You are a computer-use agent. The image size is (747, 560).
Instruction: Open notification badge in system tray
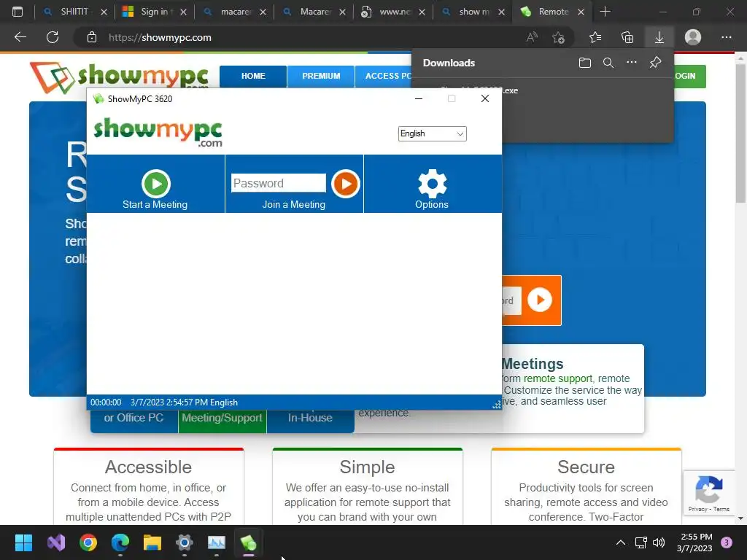(x=727, y=542)
